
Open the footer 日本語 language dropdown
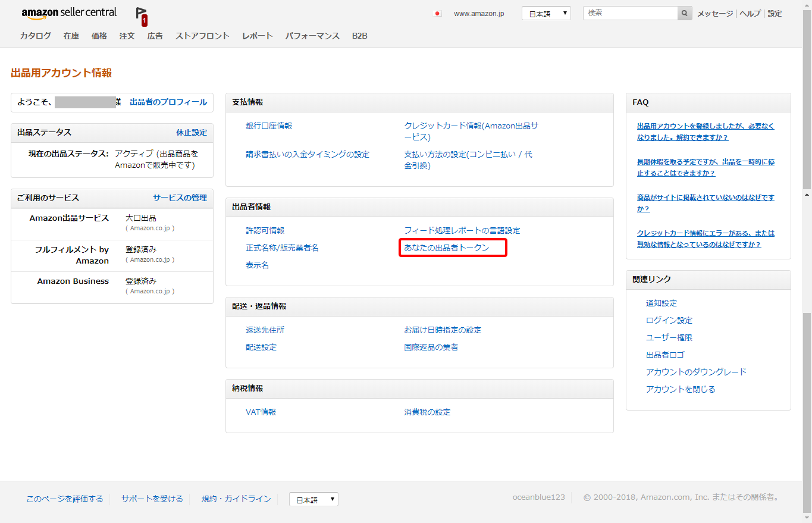tap(313, 499)
